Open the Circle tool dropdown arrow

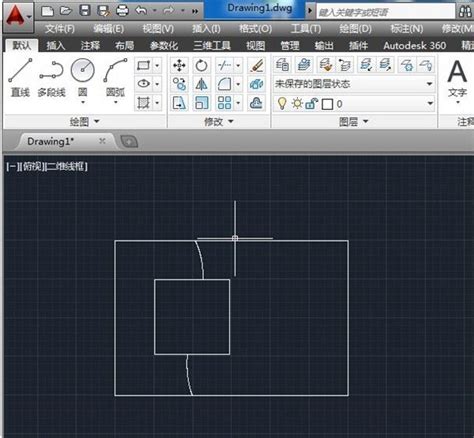[83, 102]
